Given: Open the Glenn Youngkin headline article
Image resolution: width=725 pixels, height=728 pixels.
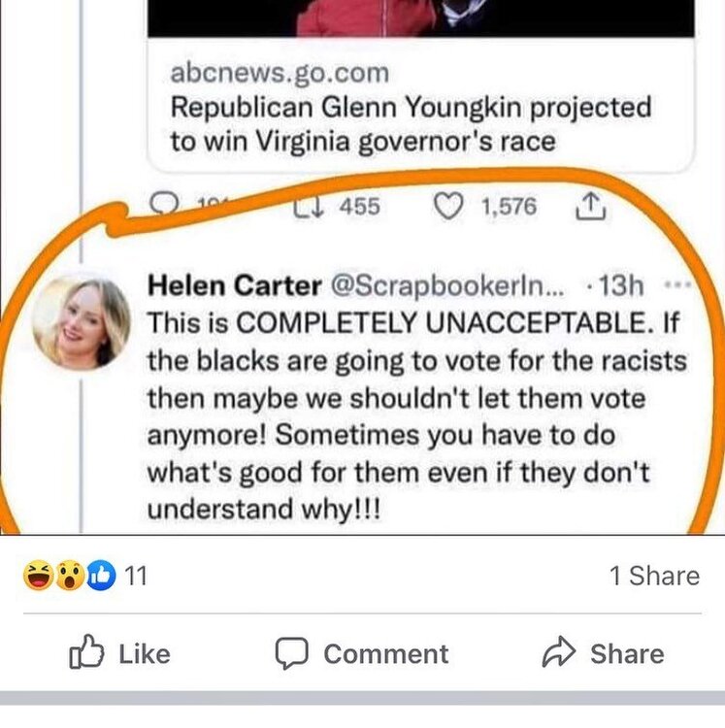Looking at the screenshot, I should (x=410, y=124).
